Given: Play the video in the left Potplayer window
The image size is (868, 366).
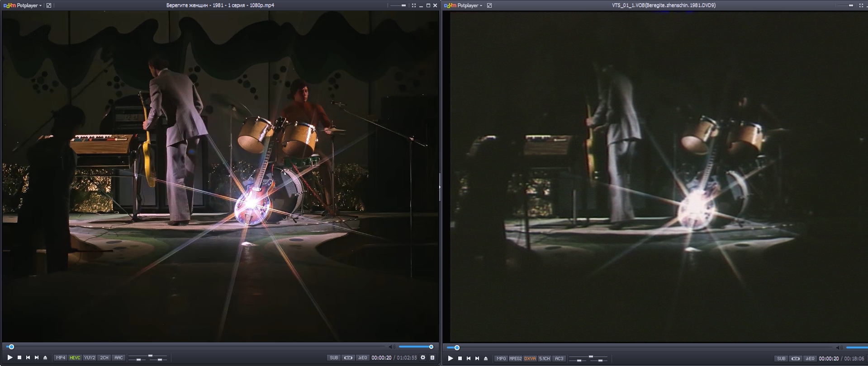Looking at the screenshot, I should coord(10,357).
